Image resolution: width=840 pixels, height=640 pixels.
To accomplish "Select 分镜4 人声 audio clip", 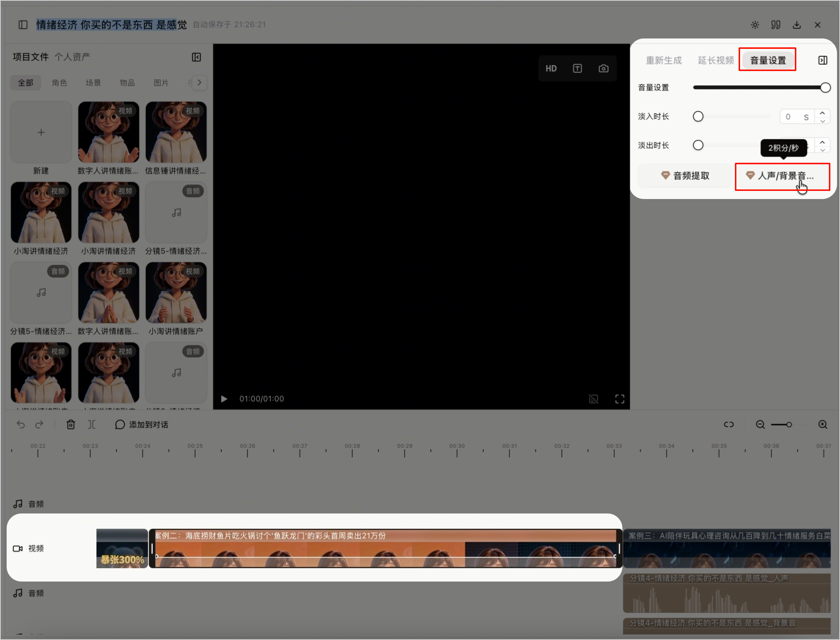I will (x=727, y=593).
